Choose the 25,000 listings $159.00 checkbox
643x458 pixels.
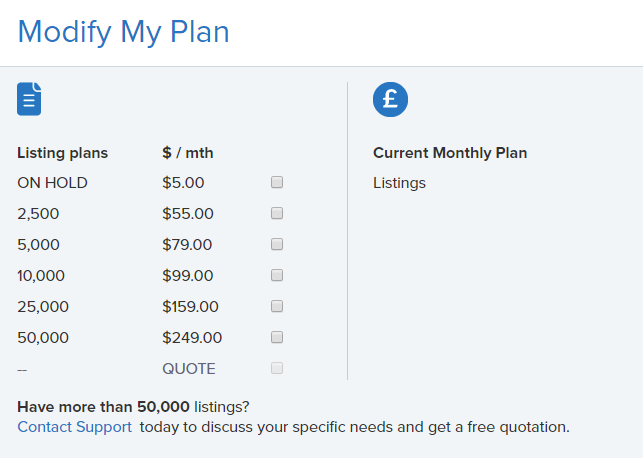coord(277,306)
